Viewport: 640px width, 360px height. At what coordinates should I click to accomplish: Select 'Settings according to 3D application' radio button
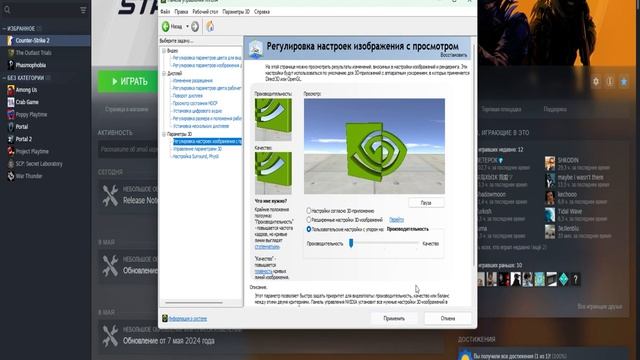(x=309, y=211)
